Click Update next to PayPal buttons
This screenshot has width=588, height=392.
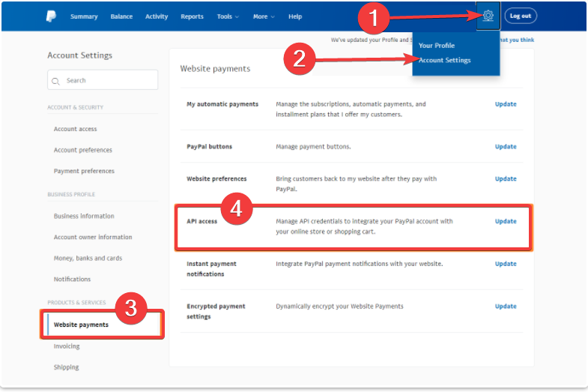click(x=506, y=146)
